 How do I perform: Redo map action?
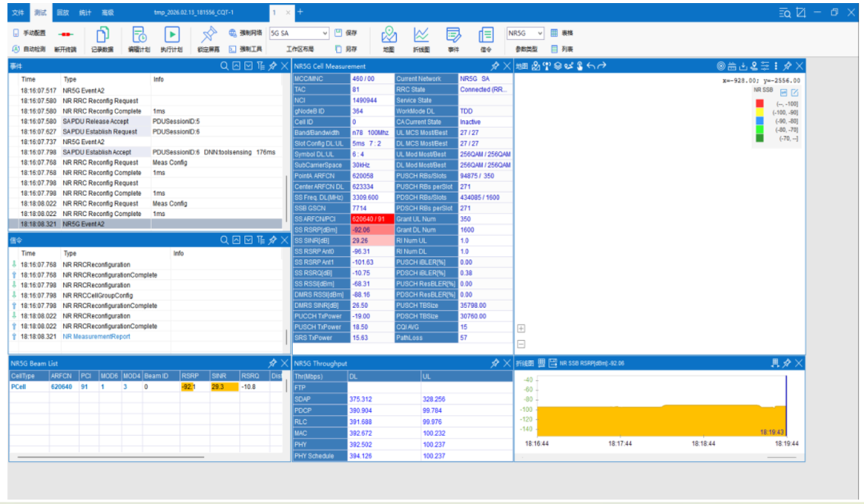pyautogui.click(x=602, y=66)
